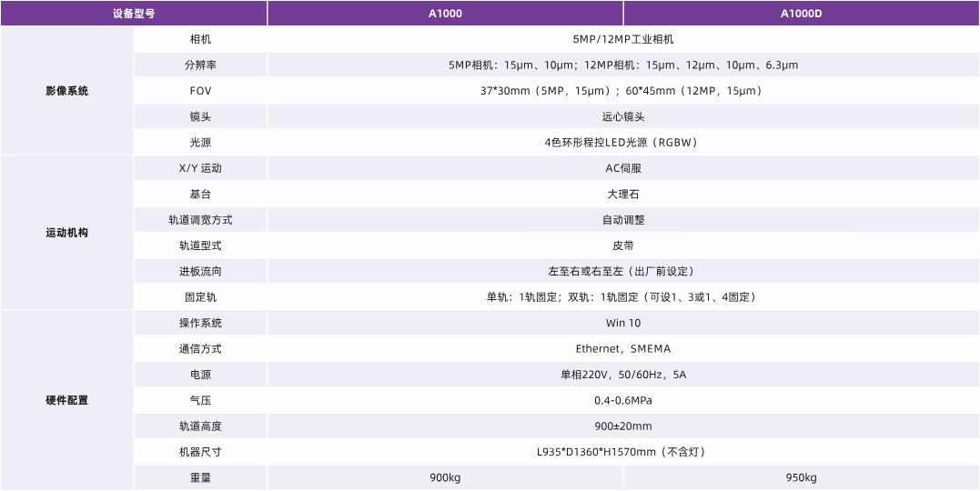Click the 远心镜头 value cell
The height and width of the screenshot is (491, 980).
tap(622, 116)
